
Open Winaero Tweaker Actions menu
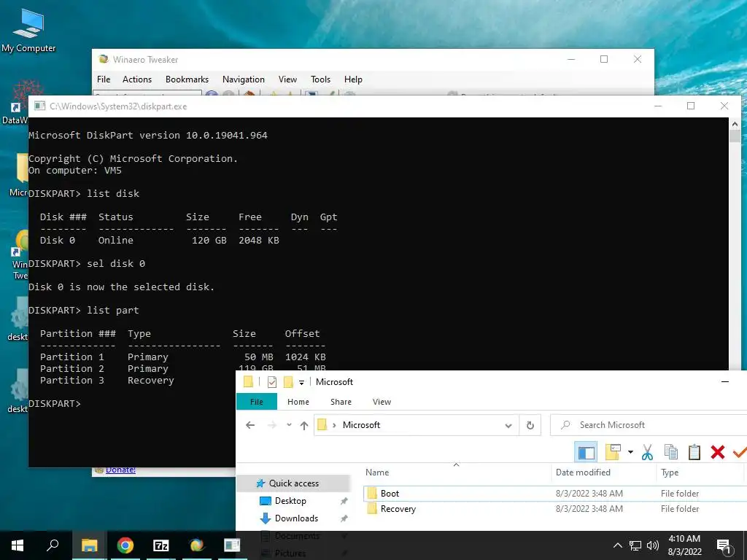pyautogui.click(x=136, y=79)
